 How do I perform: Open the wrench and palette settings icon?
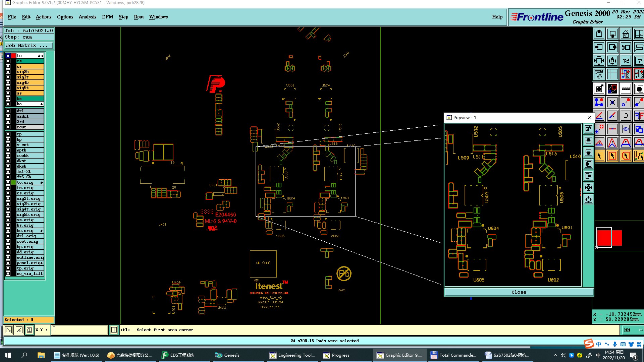pyautogui.click(x=599, y=74)
